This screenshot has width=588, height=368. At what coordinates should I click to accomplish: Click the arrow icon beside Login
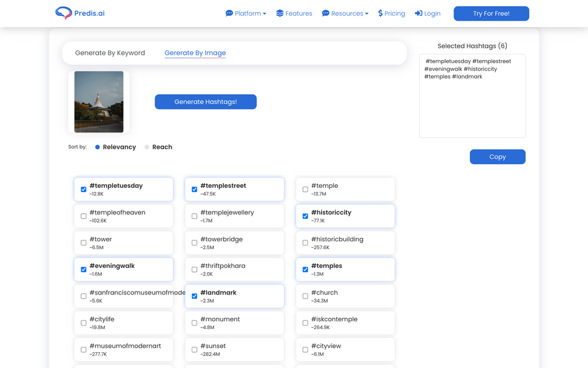pyautogui.click(x=417, y=13)
